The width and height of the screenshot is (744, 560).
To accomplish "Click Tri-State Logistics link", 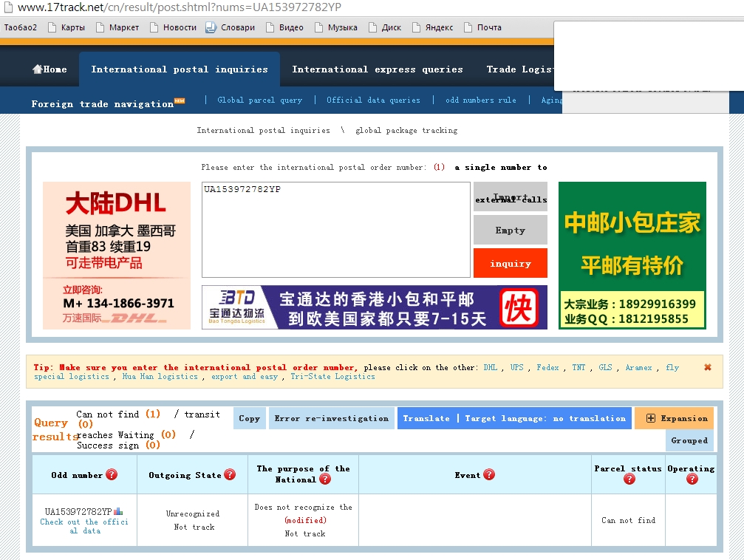I will tap(332, 376).
